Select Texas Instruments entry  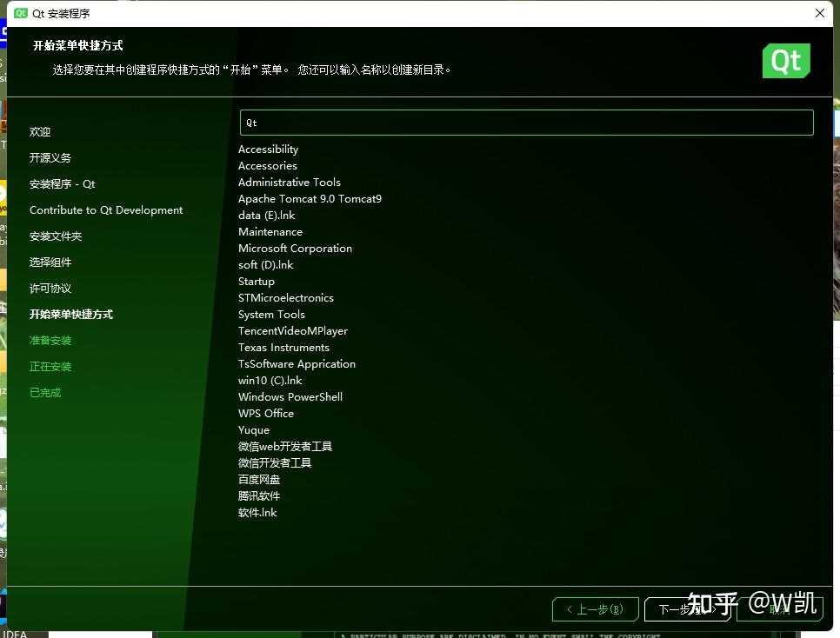click(284, 348)
